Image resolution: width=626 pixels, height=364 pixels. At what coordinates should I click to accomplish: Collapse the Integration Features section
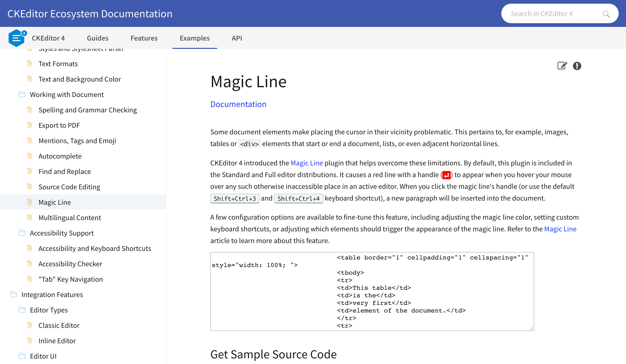click(52, 295)
